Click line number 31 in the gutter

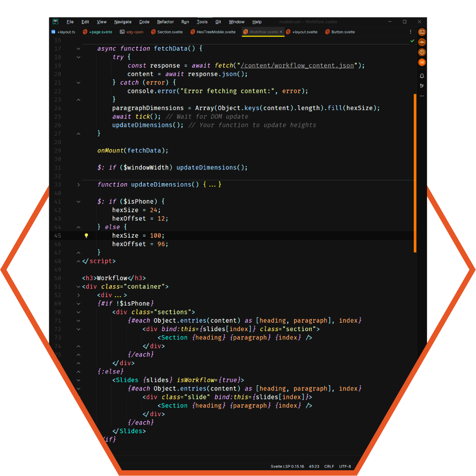coord(58,168)
